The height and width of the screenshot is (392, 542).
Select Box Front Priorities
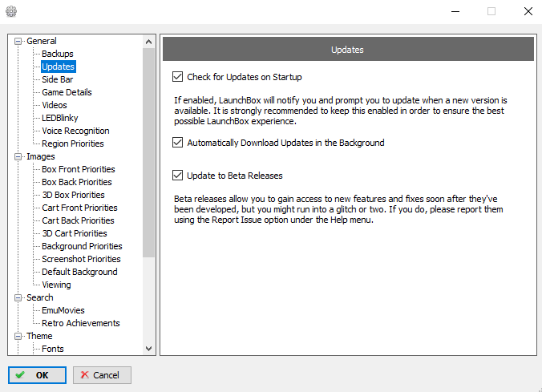click(78, 169)
